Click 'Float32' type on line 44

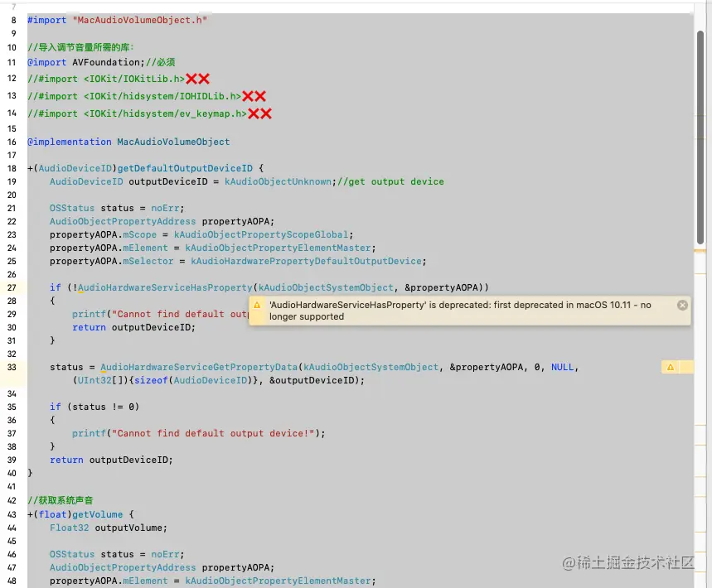(x=70, y=528)
